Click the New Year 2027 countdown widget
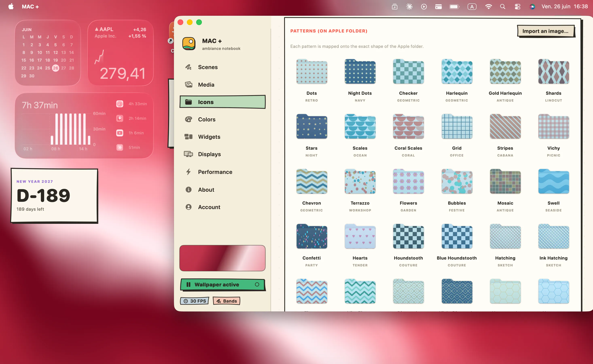This screenshot has height=364, width=593. [54, 196]
